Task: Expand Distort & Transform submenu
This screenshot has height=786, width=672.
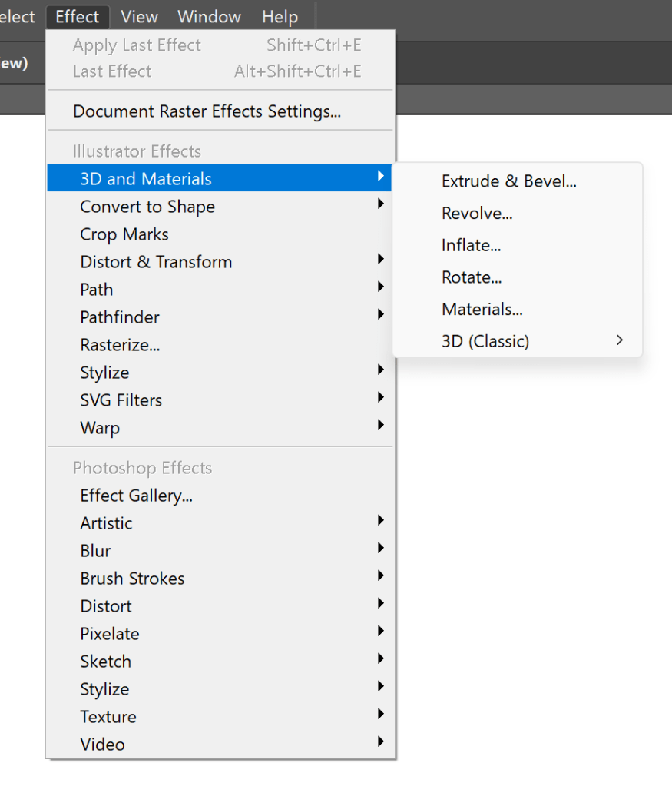Action: point(156,262)
